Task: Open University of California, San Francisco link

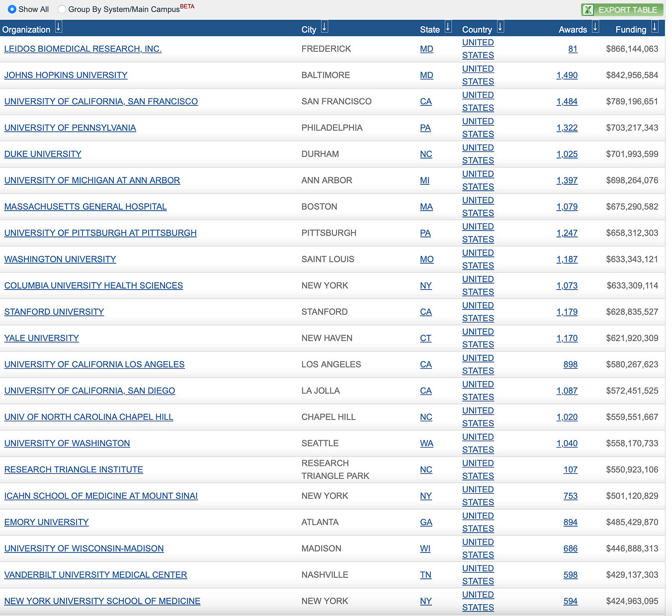Action: click(x=101, y=101)
